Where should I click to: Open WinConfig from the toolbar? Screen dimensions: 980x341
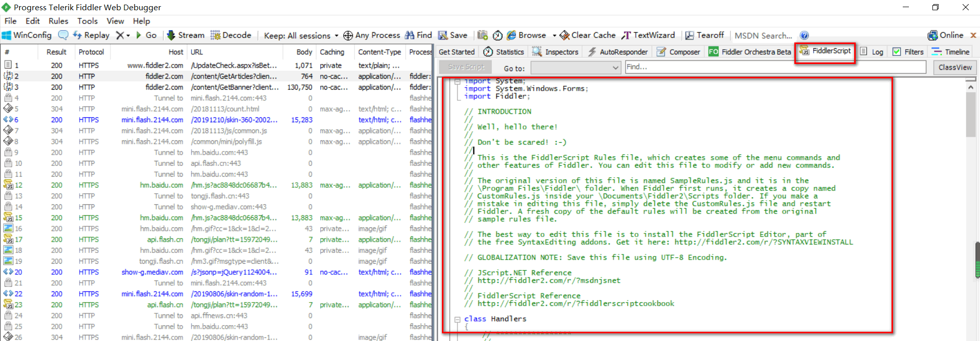click(27, 35)
